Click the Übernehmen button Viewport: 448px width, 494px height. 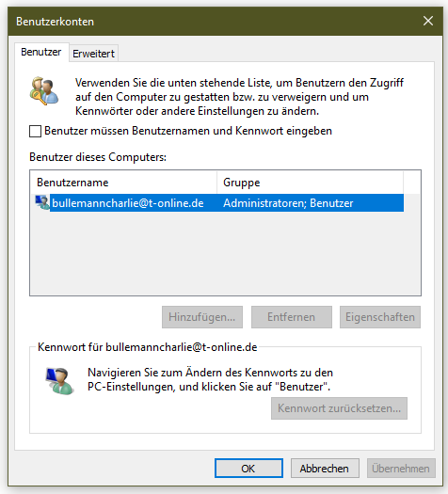[401, 469]
